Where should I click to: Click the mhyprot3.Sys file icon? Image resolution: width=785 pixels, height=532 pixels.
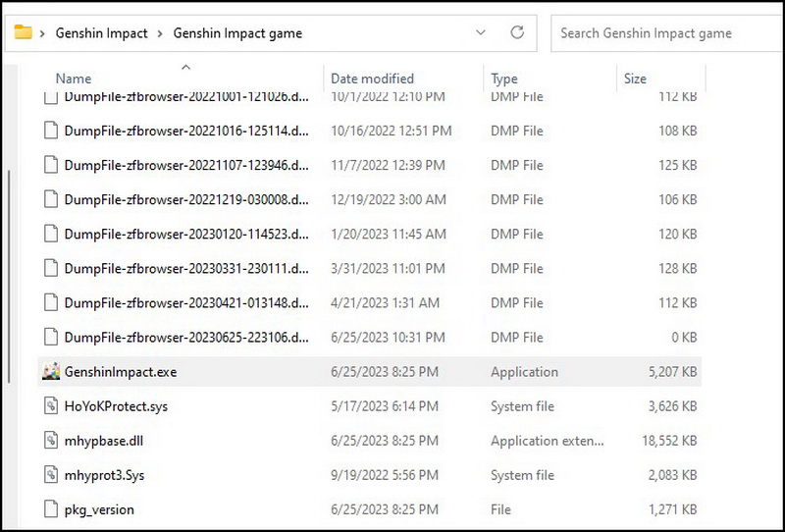tap(51, 475)
